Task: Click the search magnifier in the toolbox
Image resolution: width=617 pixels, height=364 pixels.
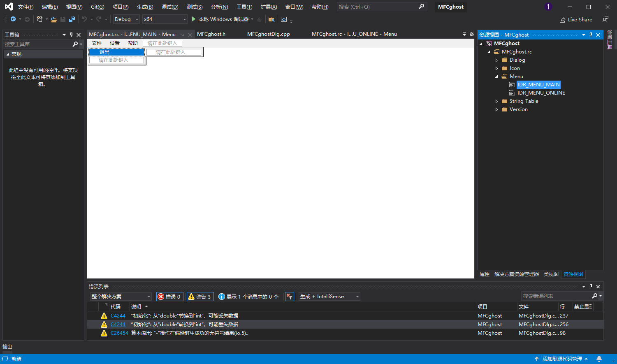Action: point(75,44)
